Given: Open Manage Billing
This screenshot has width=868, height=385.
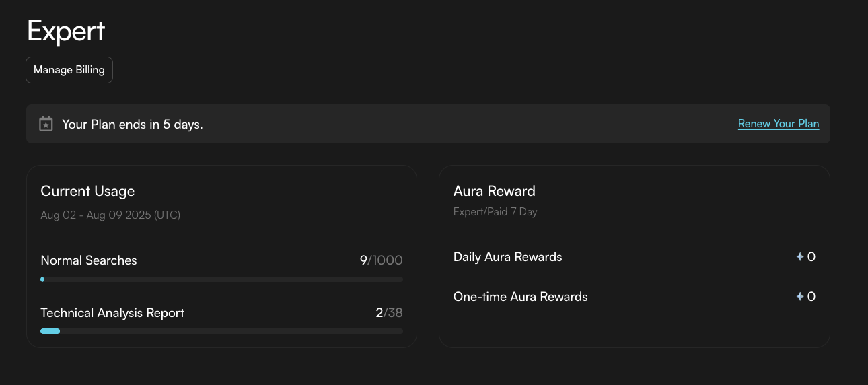Looking at the screenshot, I should [69, 70].
